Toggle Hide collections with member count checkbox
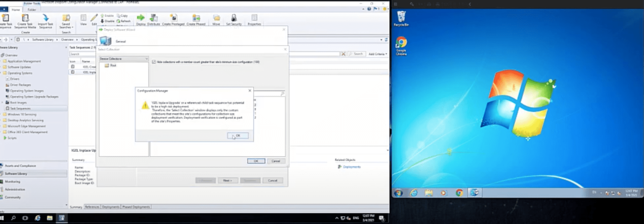Screen dimensions: 644x224 click(x=154, y=62)
